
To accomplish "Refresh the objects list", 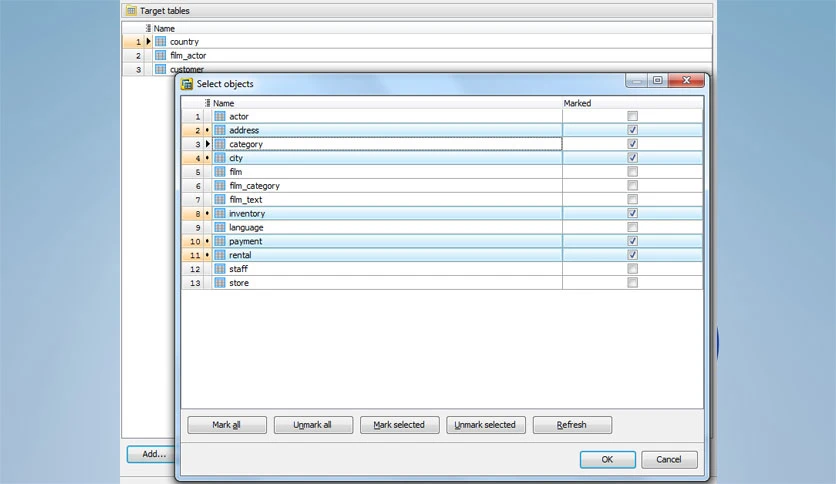I will point(572,425).
